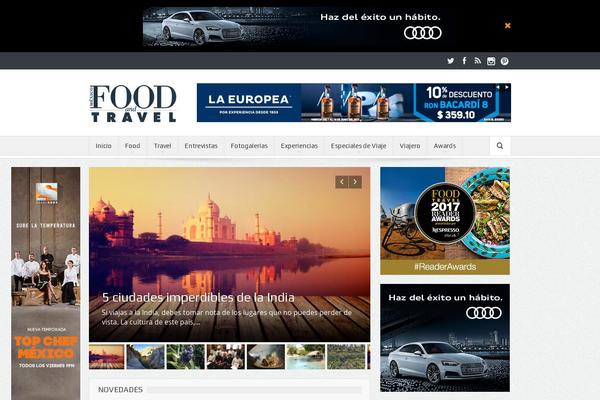Open the Facebook social icon

[464, 60]
